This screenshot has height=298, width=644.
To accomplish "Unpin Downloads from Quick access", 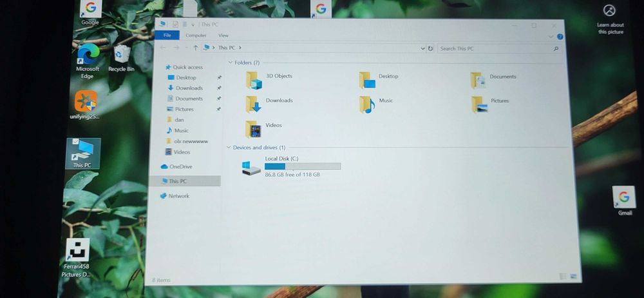I will point(219,88).
